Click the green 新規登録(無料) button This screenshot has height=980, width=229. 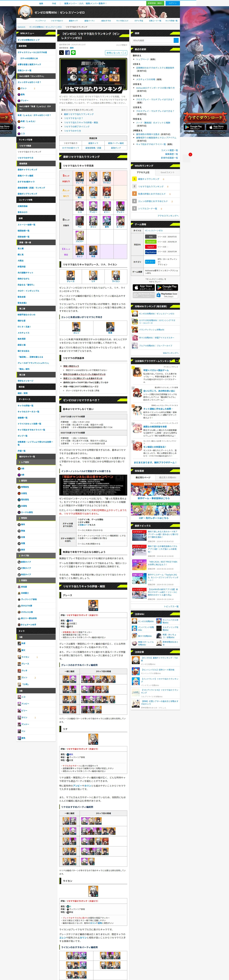point(155,3)
